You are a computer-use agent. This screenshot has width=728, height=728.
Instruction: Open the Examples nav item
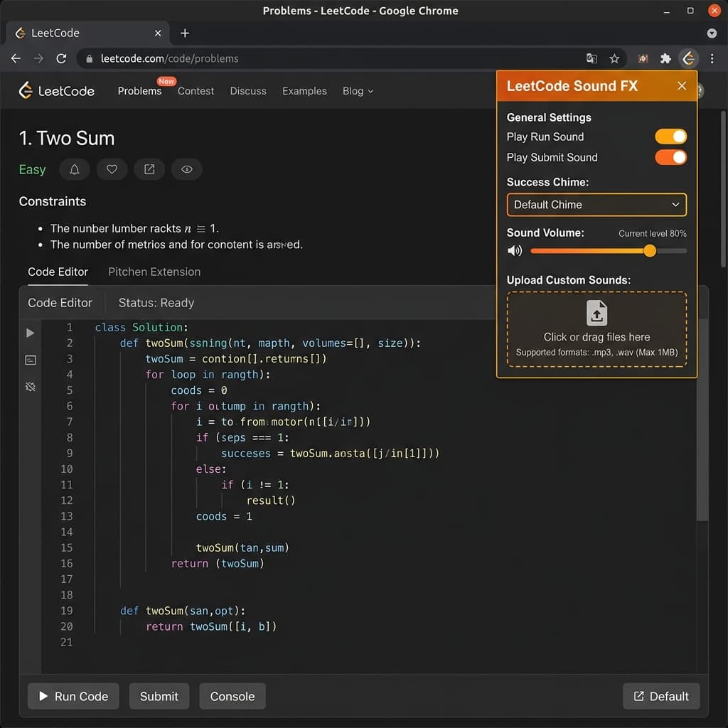(x=304, y=91)
